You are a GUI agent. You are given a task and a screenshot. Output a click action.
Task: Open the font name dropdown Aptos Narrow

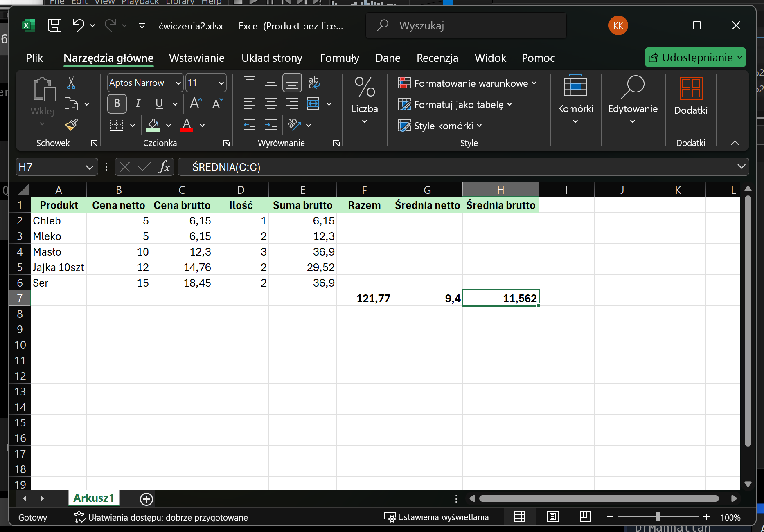(x=178, y=83)
